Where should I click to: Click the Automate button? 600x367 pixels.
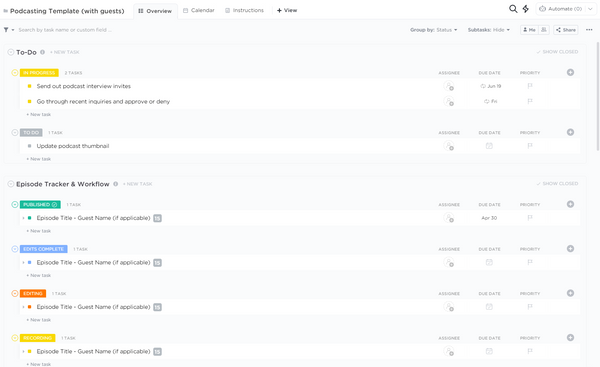561,9
